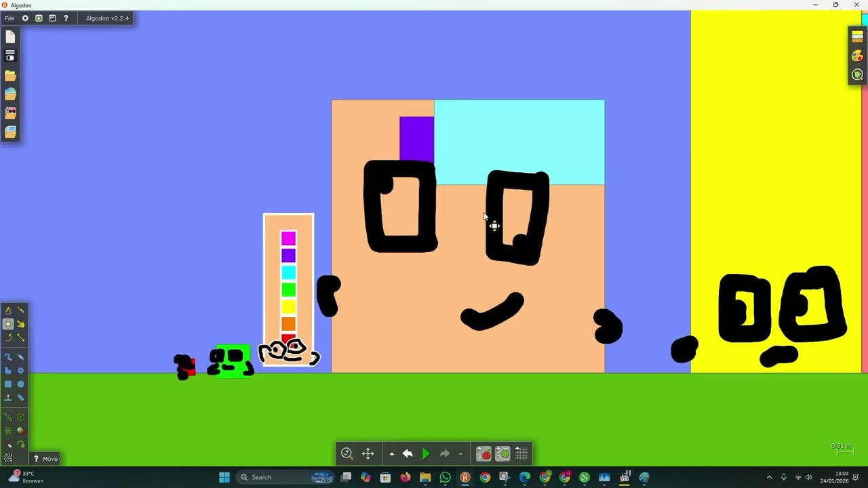Open the Properties panel icon at top right
Viewport: 868px width, 488px height.
click(x=857, y=37)
